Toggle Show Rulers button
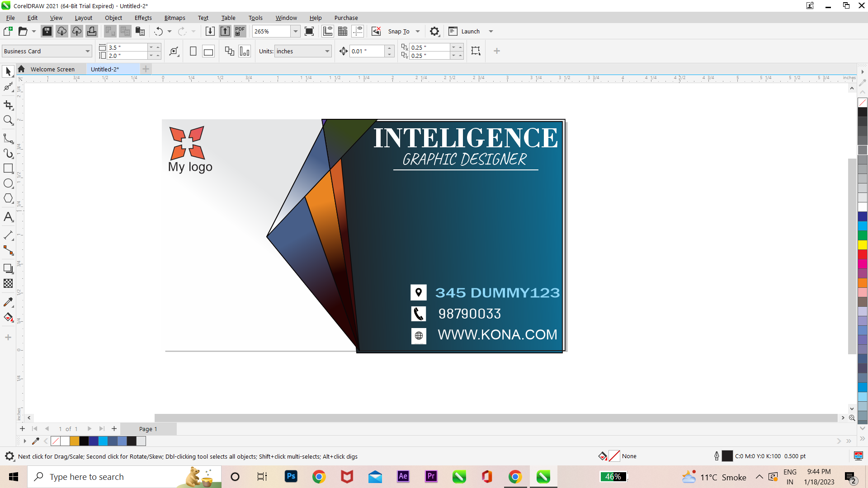The height and width of the screenshot is (488, 868). (x=328, y=31)
